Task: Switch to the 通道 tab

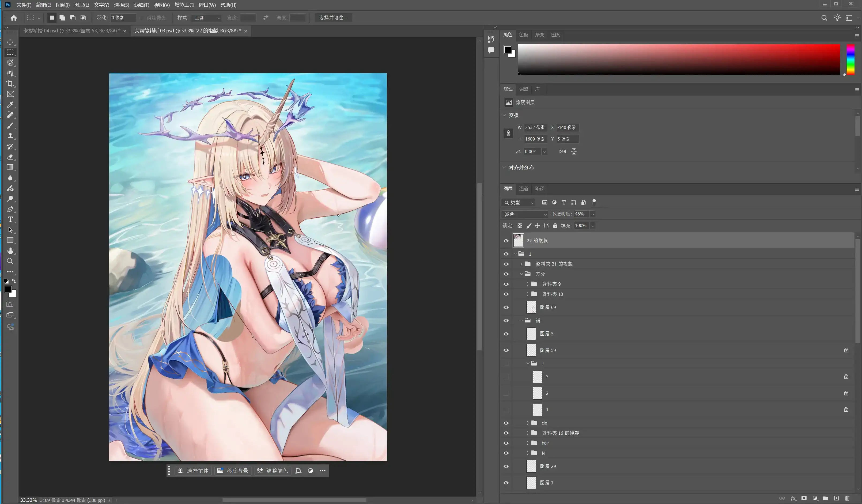Action: pos(523,188)
